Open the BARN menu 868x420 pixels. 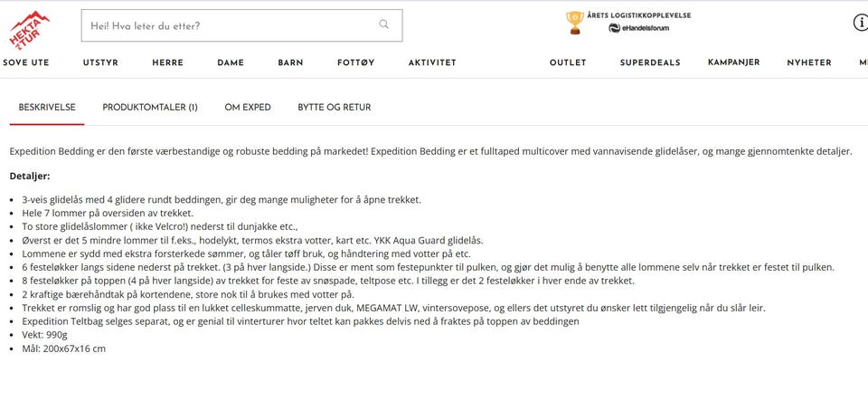pyautogui.click(x=290, y=63)
